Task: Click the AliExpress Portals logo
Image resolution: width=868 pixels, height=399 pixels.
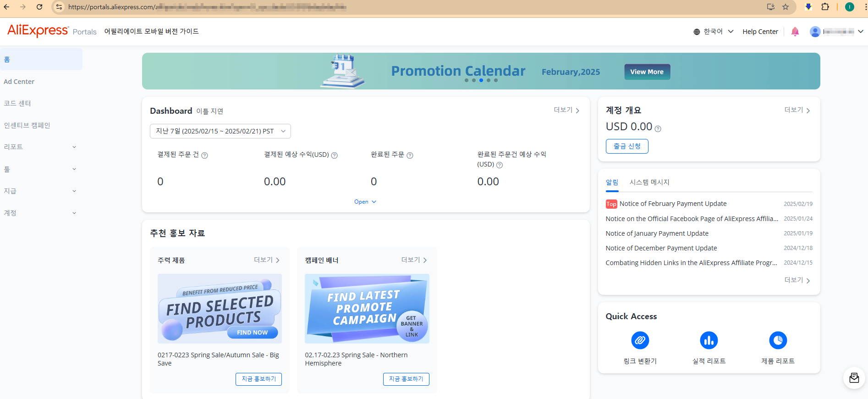Action: pos(52,31)
